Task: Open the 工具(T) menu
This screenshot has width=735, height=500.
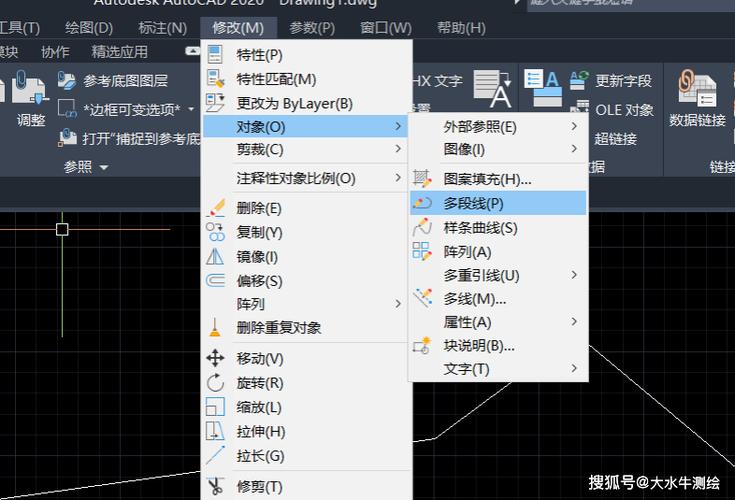Action: pyautogui.click(x=19, y=28)
